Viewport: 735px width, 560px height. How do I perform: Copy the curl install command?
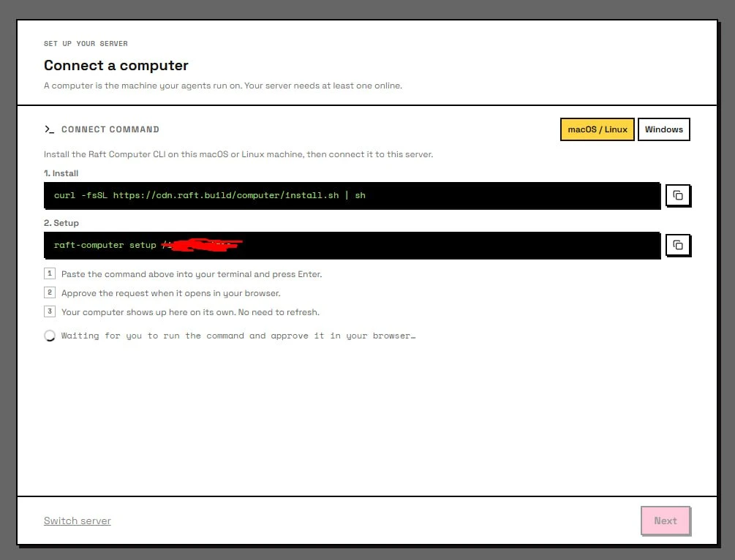(678, 195)
